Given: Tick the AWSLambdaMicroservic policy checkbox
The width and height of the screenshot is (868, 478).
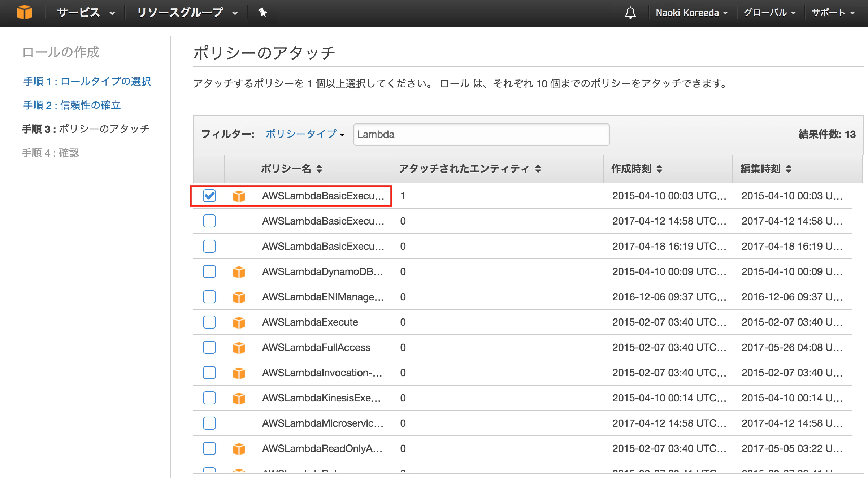Looking at the screenshot, I should [x=209, y=423].
